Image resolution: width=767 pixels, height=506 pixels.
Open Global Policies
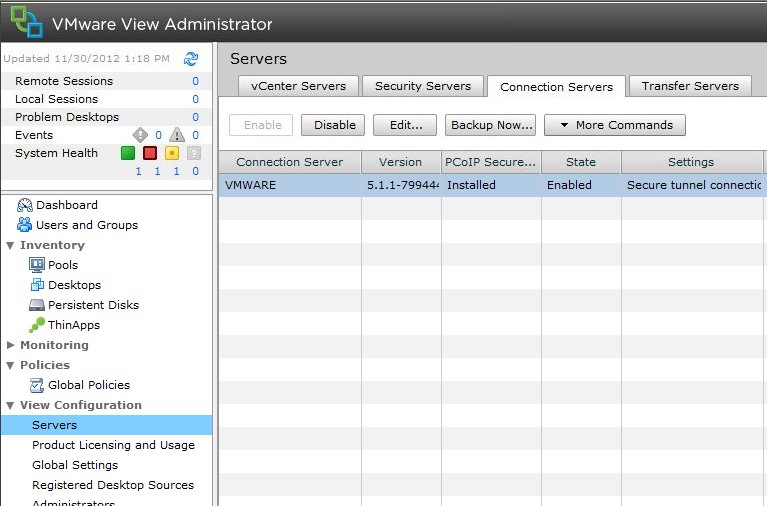(x=89, y=385)
